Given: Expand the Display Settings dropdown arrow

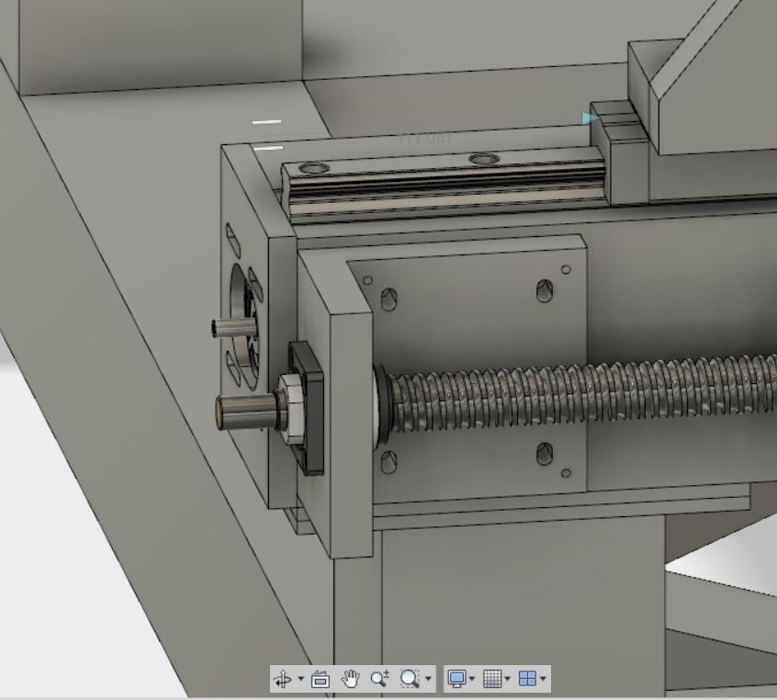Looking at the screenshot, I should pos(472,680).
